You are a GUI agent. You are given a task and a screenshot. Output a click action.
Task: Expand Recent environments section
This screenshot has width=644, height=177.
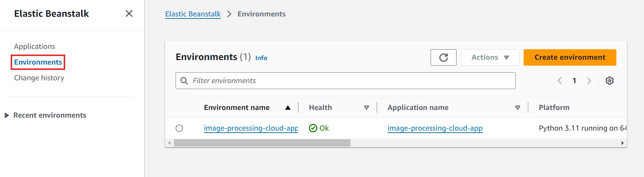pos(7,115)
